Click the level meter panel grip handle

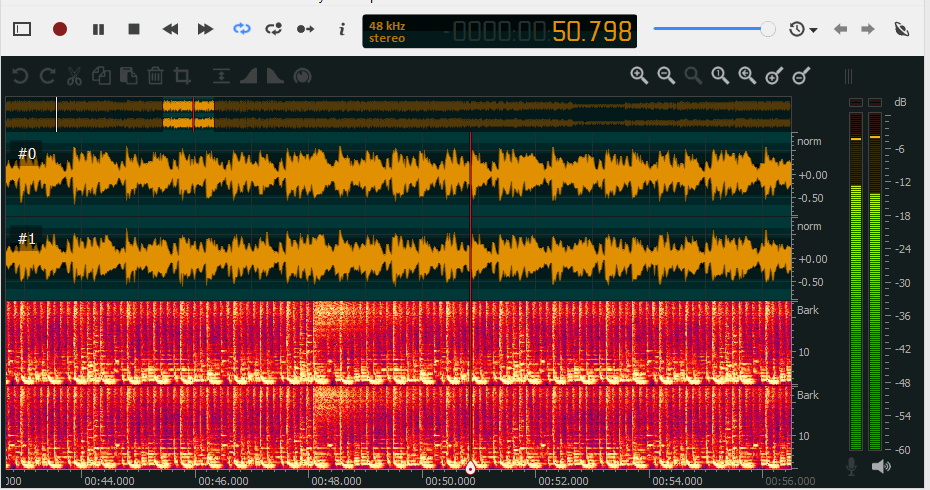click(848, 76)
